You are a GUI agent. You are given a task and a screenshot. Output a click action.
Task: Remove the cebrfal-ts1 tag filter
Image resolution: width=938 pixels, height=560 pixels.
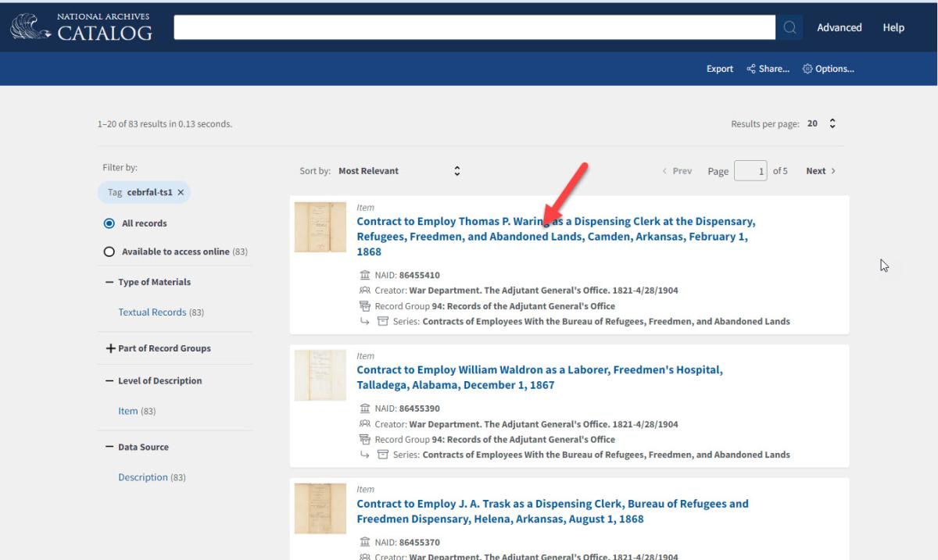181,192
